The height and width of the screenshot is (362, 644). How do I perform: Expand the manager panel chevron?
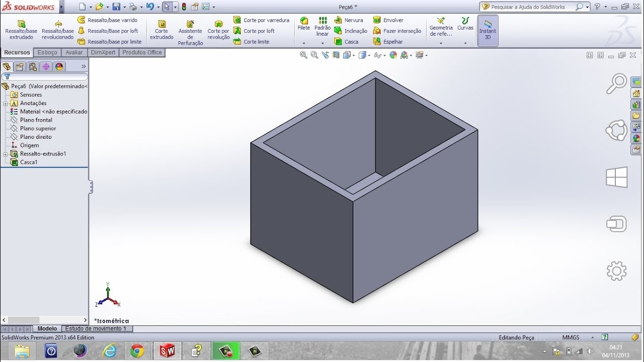click(x=84, y=66)
